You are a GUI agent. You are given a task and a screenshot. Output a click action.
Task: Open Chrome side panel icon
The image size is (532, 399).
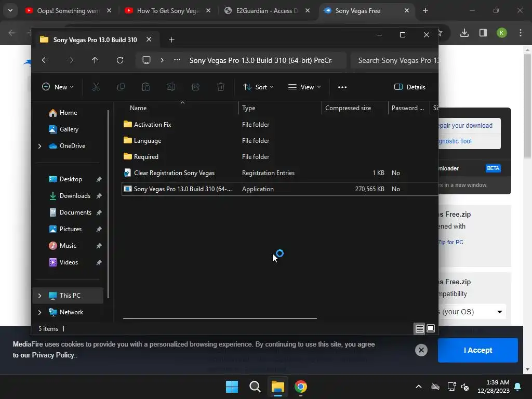point(483,33)
